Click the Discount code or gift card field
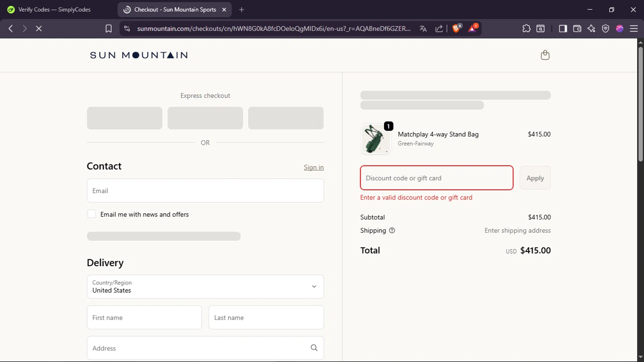 [x=437, y=178]
